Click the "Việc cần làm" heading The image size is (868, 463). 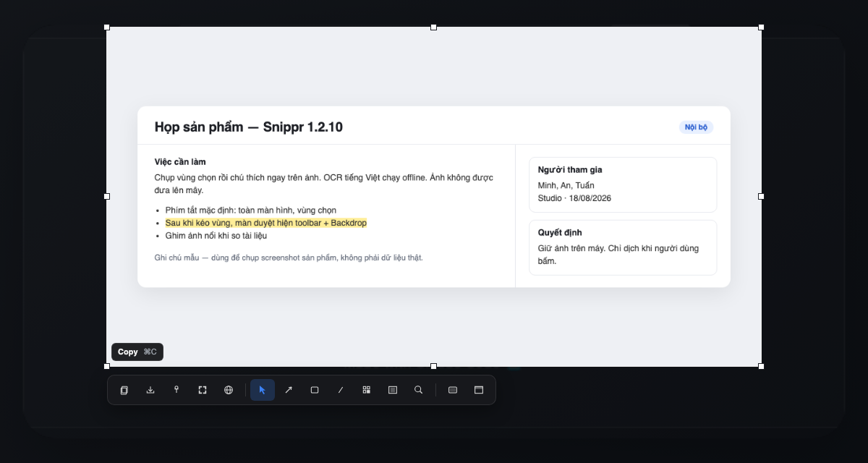coord(180,162)
